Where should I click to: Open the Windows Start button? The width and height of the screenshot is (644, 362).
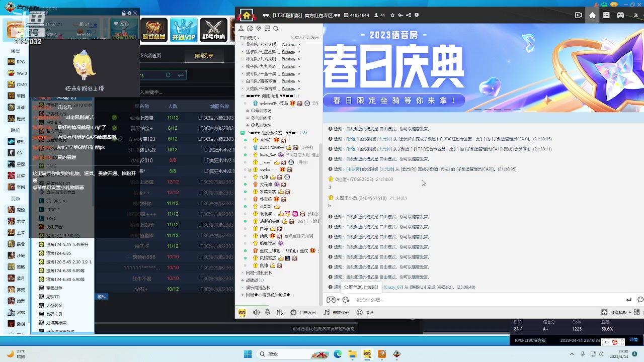(x=248, y=354)
